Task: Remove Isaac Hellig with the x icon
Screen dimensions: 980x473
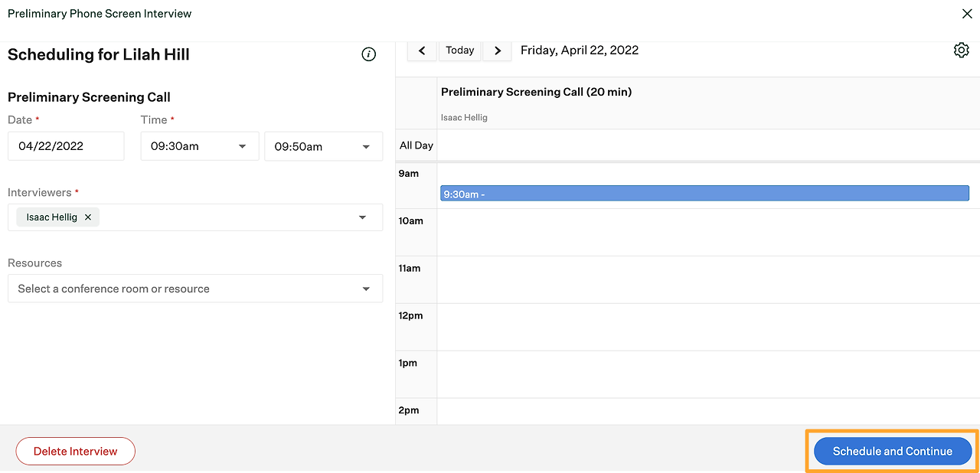Action: [88, 217]
